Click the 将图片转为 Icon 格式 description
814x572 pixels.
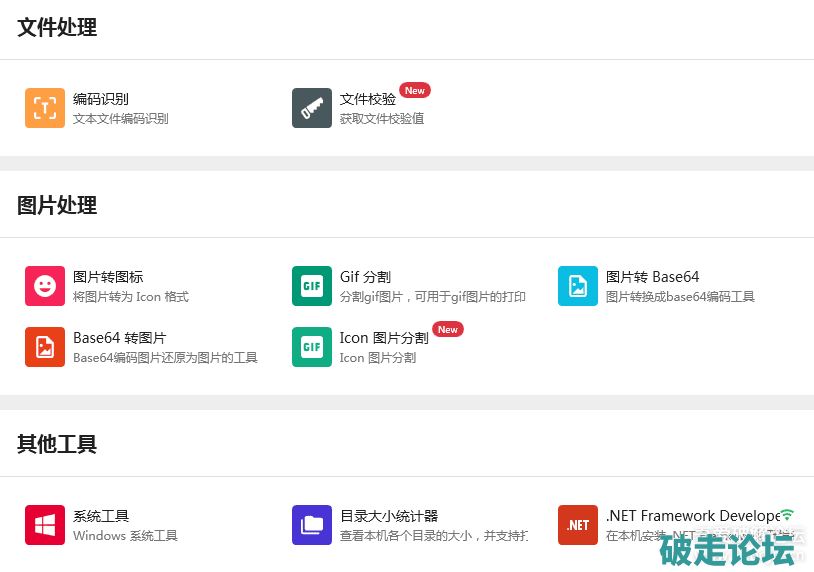131,297
